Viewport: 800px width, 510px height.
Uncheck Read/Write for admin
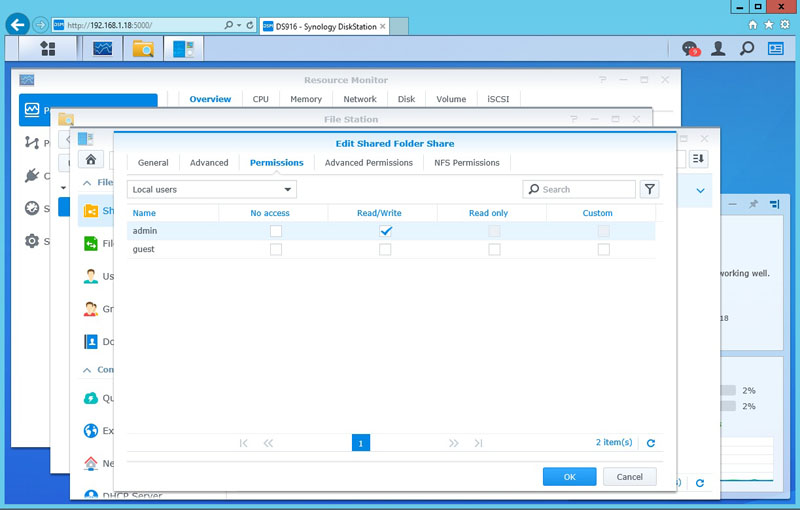[x=385, y=231]
